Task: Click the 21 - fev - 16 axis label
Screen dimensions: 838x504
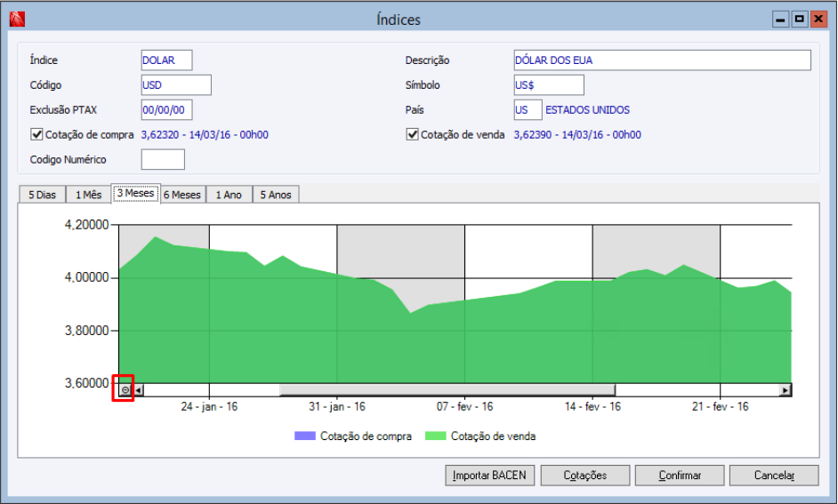Action: point(720,407)
